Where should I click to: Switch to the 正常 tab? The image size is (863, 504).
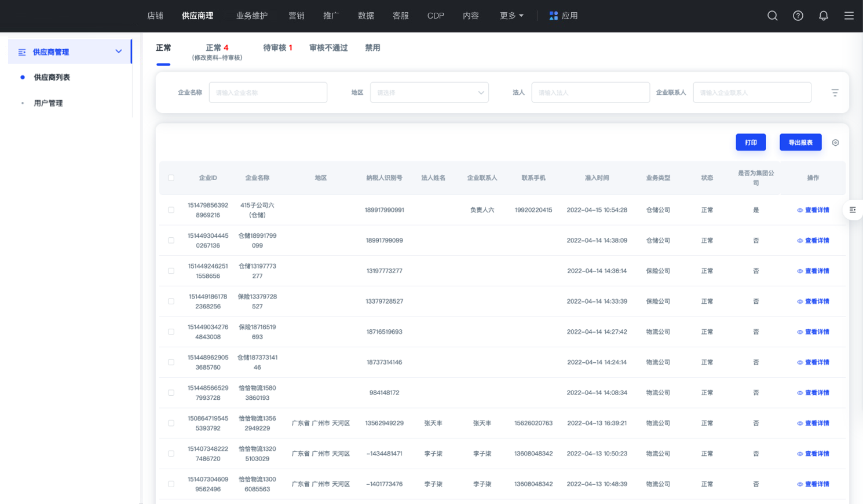coord(163,48)
